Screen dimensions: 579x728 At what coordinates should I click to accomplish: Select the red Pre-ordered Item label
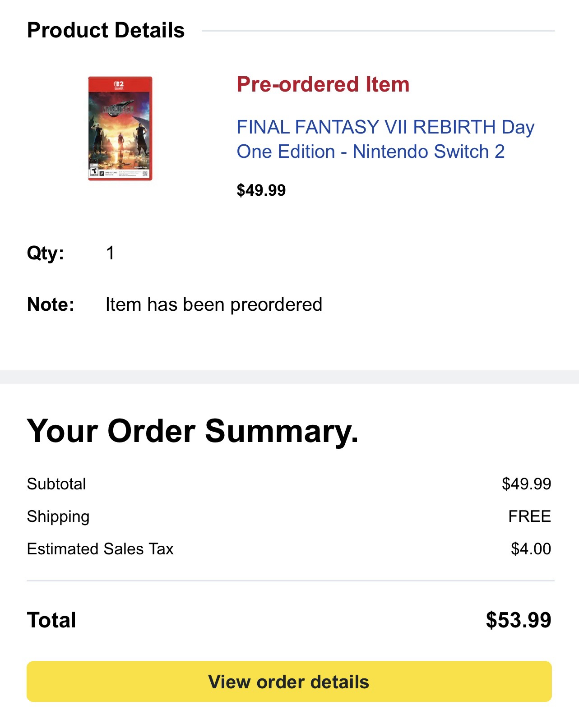click(x=323, y=84)
